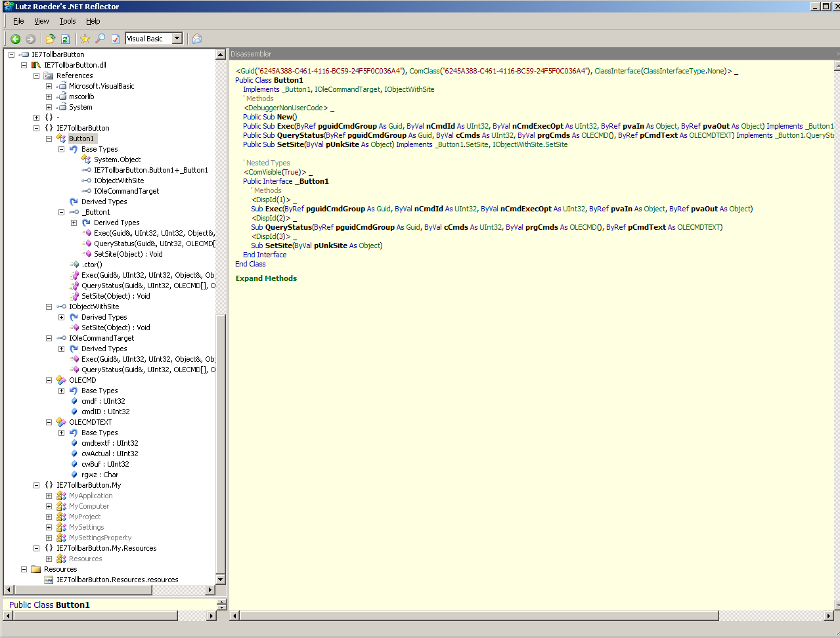Expand the MyApplication class node
The image size is (840, 638).
click(x=49, y=496)
